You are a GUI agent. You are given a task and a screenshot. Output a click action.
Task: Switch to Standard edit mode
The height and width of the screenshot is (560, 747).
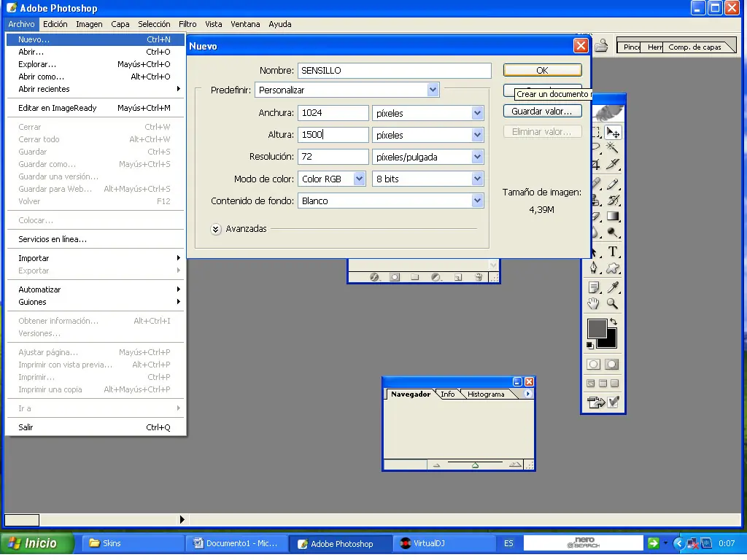(594, 365)
